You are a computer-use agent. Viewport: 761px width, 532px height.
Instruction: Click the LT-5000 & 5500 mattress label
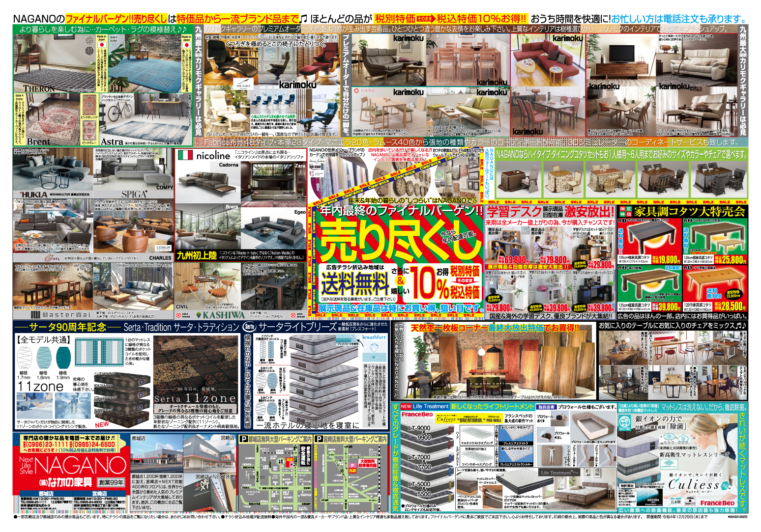419,489
